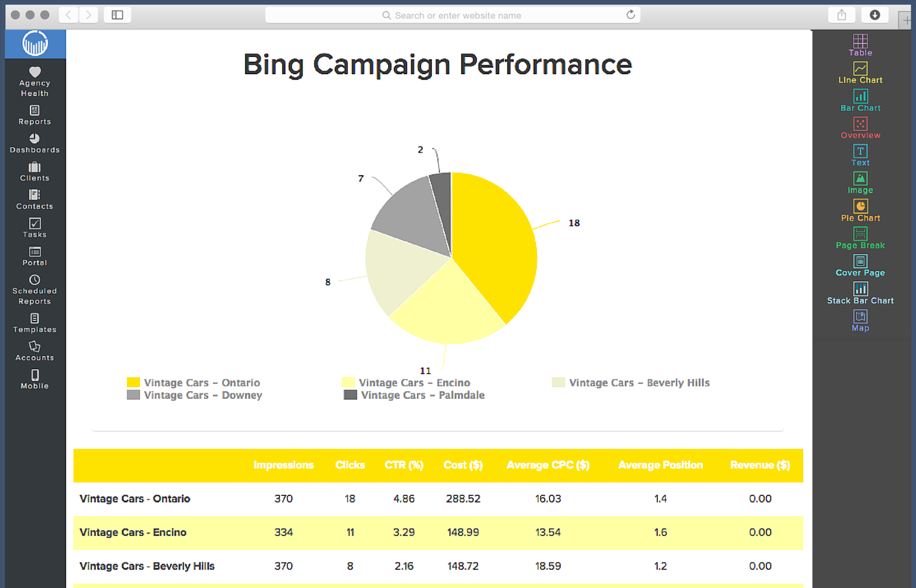Image resolution: width=916 pixels, height=588 pixels.
Task: Click the 2.16 CTR cell
Action: [404, 567]
